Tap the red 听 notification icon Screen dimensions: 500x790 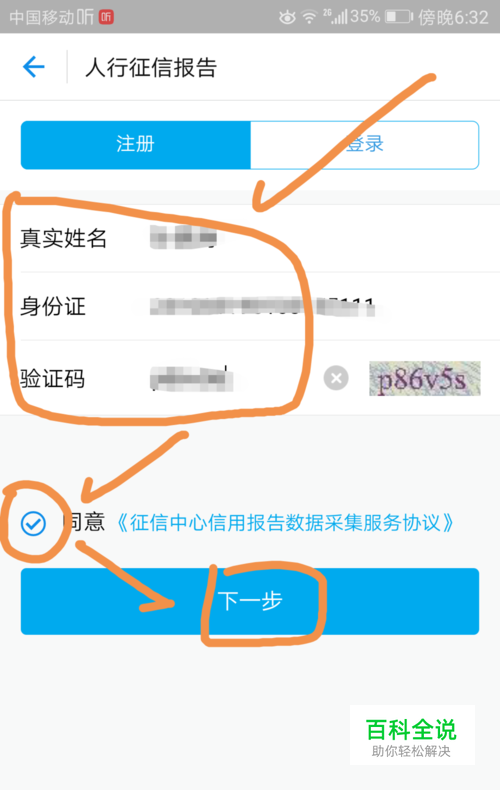[106, 17]
